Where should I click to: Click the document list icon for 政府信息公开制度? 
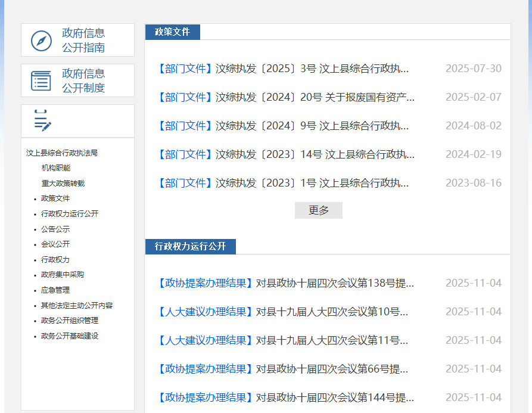click(x=41, y=80)
